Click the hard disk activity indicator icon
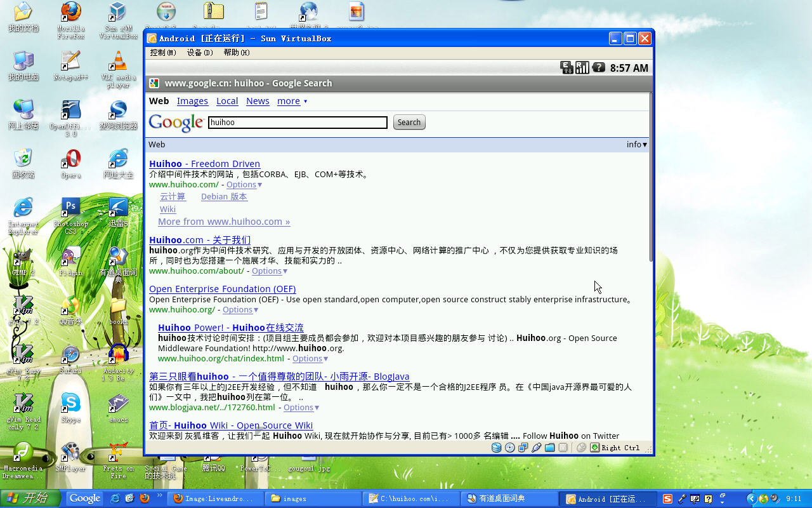 pyautogui.click(x=496, y=448)
